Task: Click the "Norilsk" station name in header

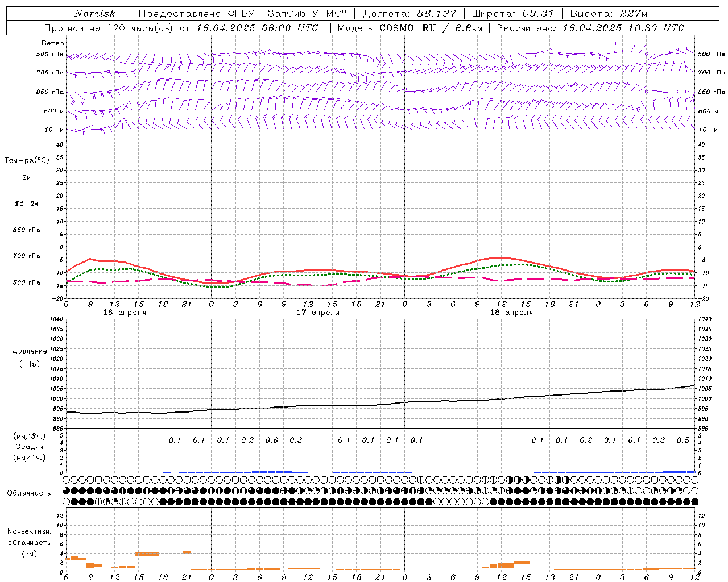Action: (94, 14)
